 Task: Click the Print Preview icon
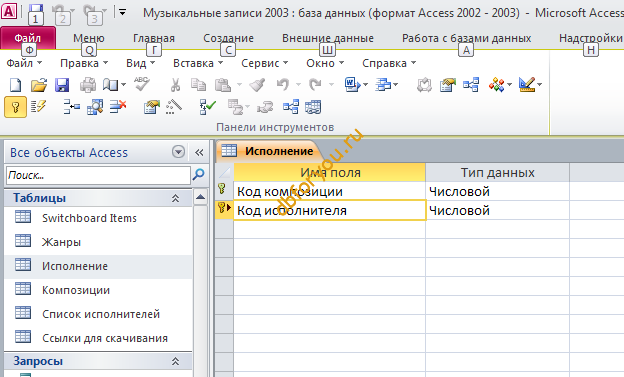click(110, 85)
